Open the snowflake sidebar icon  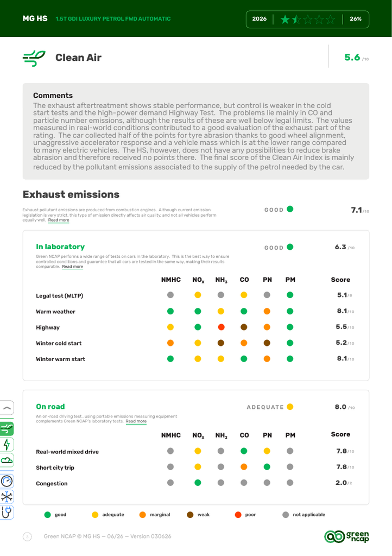point(7,497)
